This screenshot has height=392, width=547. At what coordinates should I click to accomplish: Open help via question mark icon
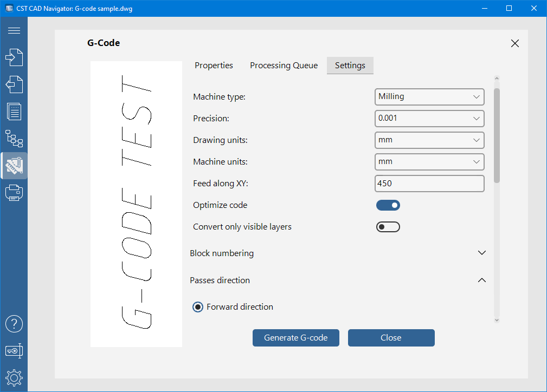[x=14, y=324]
